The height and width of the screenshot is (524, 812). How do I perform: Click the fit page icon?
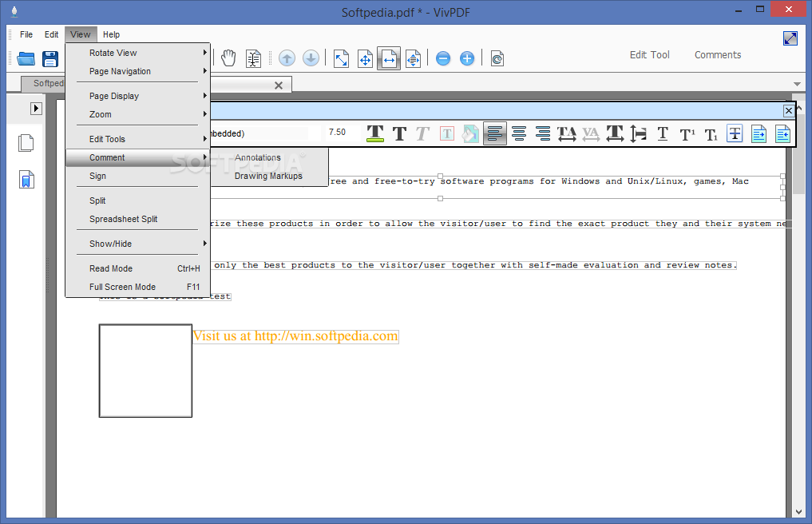coord(365,58)
